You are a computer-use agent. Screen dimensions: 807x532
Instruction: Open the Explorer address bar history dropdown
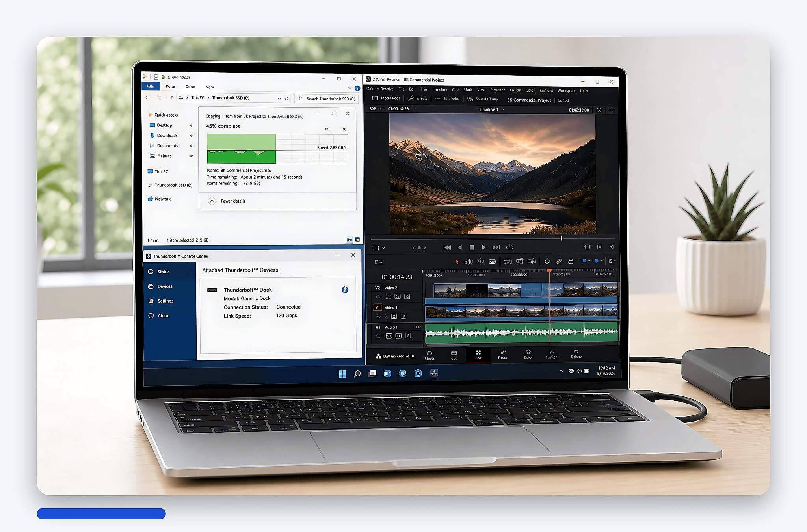click(279, 98)
